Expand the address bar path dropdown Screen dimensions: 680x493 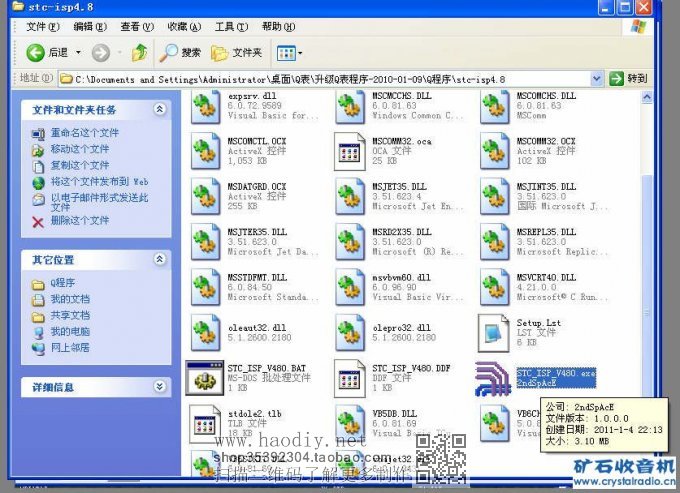tap(598, 78)
